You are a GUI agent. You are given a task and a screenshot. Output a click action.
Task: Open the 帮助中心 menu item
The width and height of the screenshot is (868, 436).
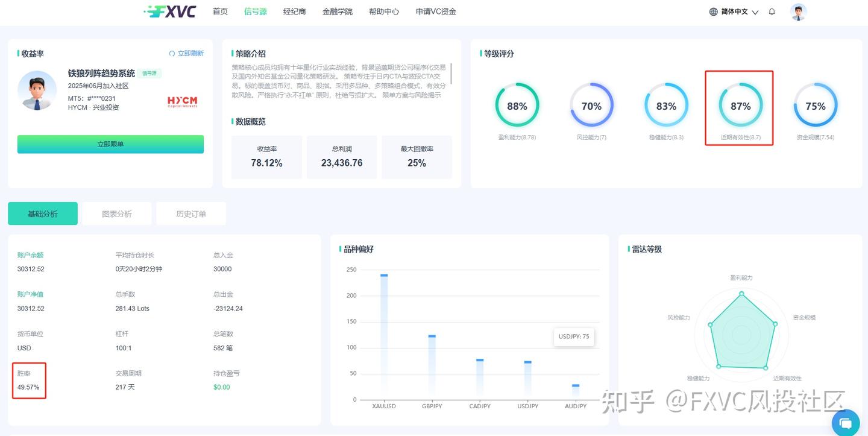point(384,11)
